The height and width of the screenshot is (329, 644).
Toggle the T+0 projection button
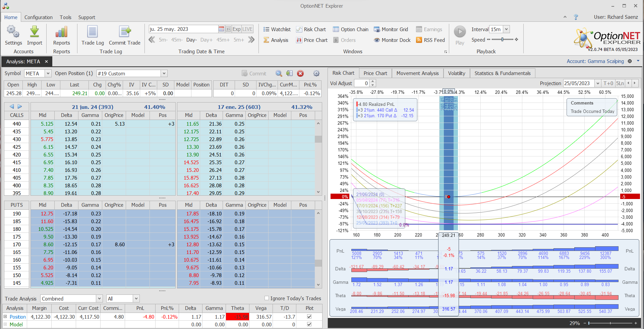coord(608,83)
